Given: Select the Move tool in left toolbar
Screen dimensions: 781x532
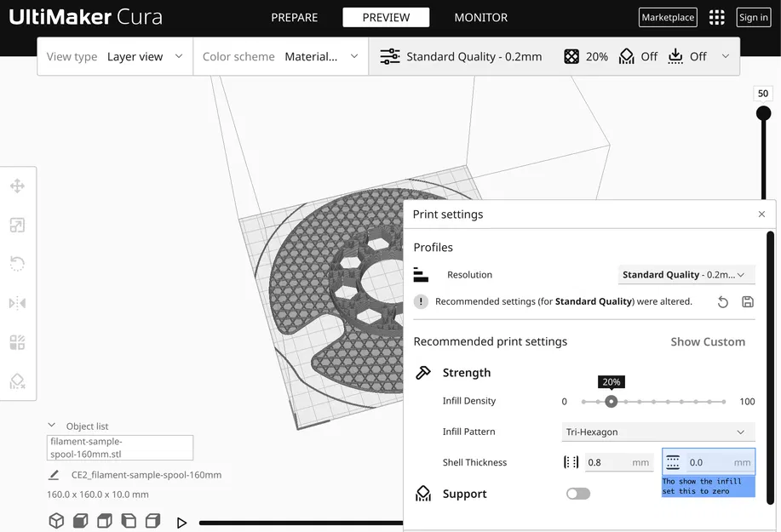Looking at the screenshot, I should click(17, 186).
